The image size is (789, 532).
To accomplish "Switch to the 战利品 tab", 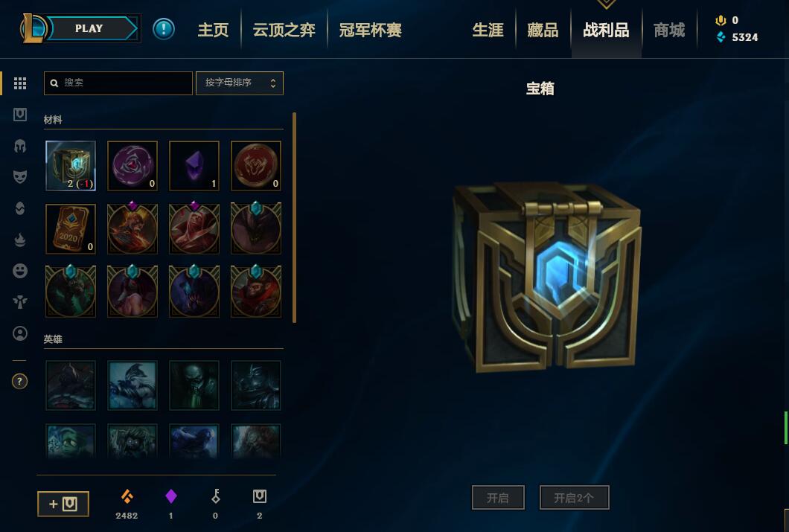I will click(606, 31).
